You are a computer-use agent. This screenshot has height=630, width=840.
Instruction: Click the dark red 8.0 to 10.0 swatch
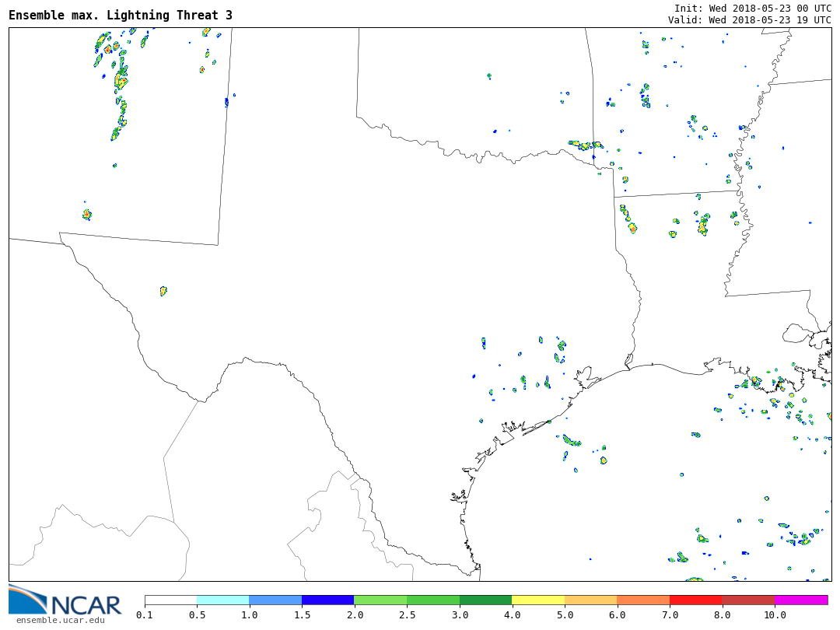748,600
